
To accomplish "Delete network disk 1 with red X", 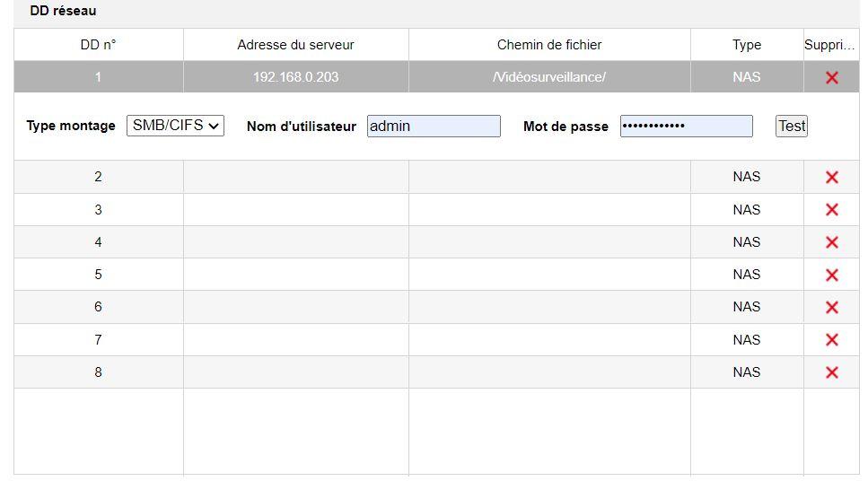I will pyautogui.click(x=831, y=78).
